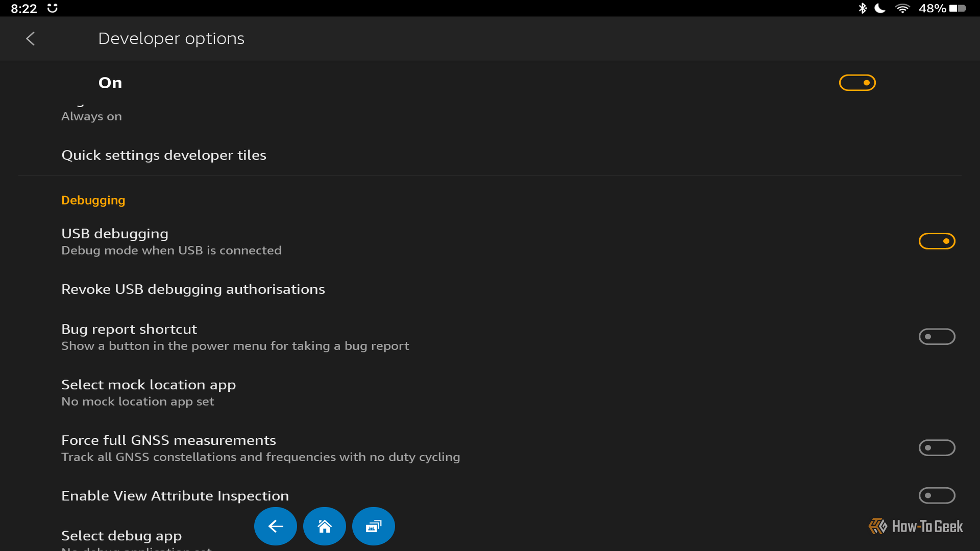980x551 pixels.
Task: Tap the Debugging section header
Action: click(x=93, y=201)
